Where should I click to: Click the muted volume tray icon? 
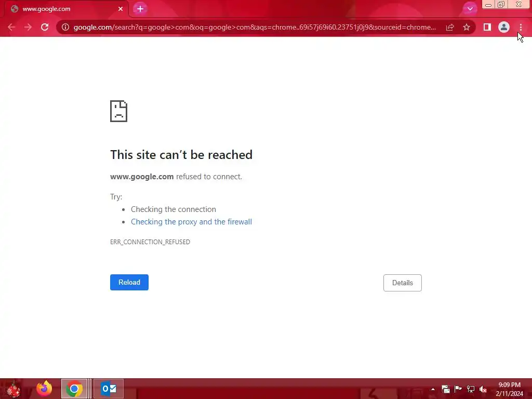(483, 389)
